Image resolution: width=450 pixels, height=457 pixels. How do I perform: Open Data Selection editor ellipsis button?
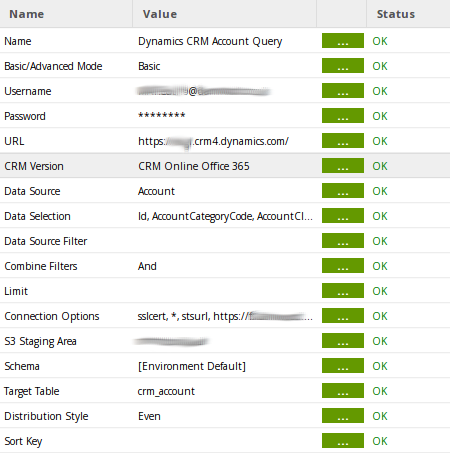pyautogui.click(x=343, y=216)
